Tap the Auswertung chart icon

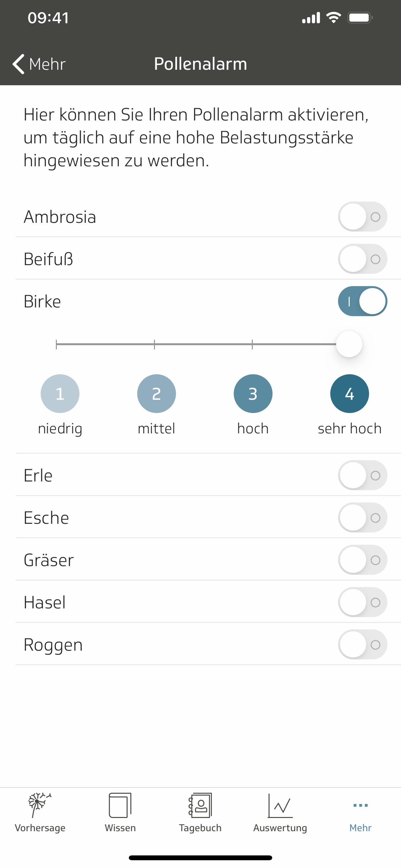(x=280, y=805)
